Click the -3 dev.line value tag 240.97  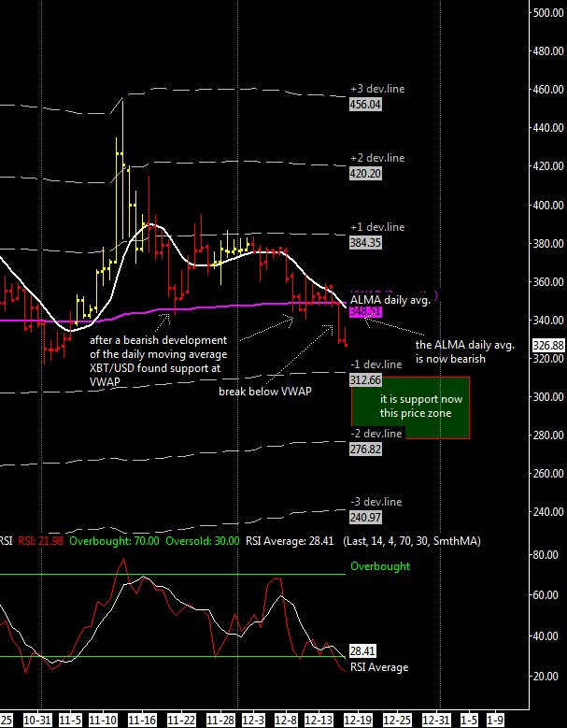coord(363,518)
